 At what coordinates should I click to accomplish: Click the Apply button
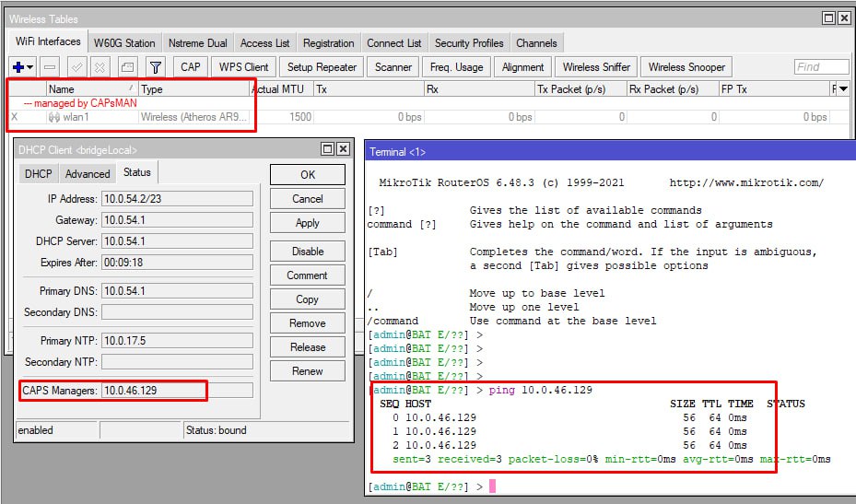[308, 223]
